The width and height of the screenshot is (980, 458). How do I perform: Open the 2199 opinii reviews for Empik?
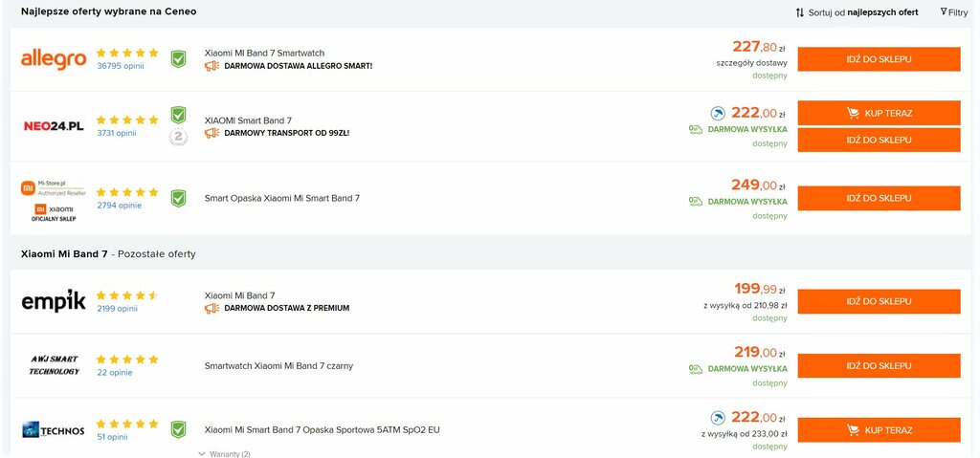117,309
